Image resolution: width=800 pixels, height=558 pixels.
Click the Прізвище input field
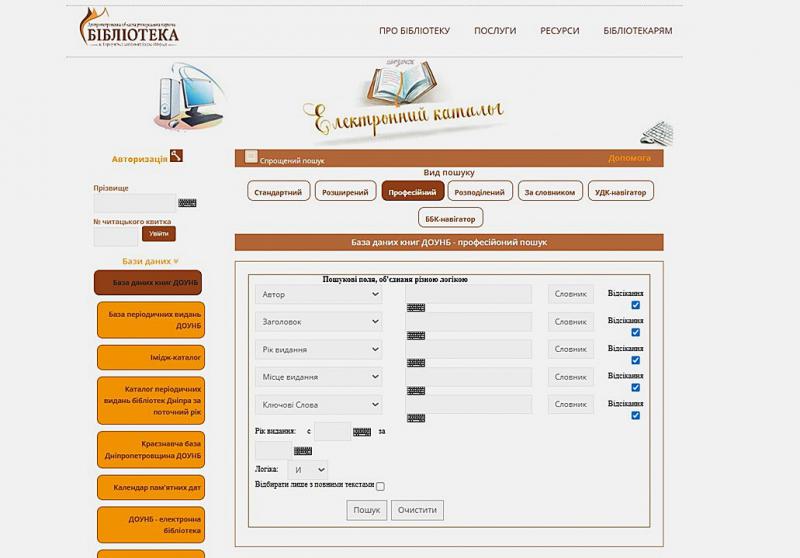pos(134,203)
